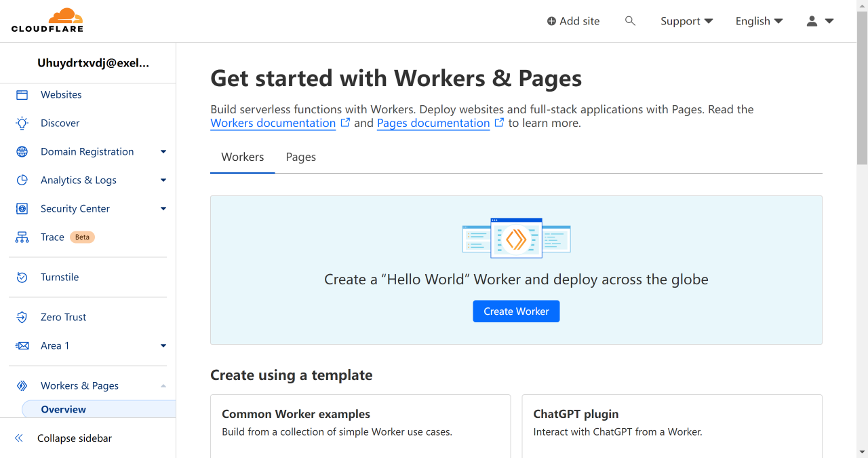Click the account name Uhuydrtxvdj@exel...
Screen dimensions: 868x458
click(x=94, y=63)
